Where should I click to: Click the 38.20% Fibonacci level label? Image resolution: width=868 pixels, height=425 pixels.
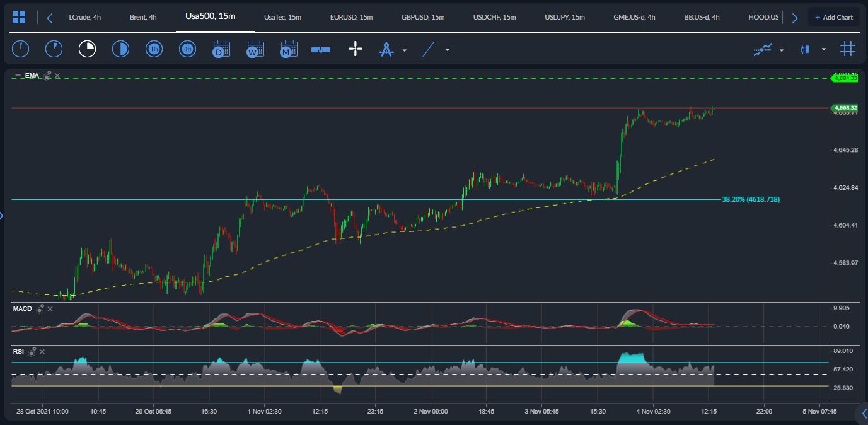751,199
